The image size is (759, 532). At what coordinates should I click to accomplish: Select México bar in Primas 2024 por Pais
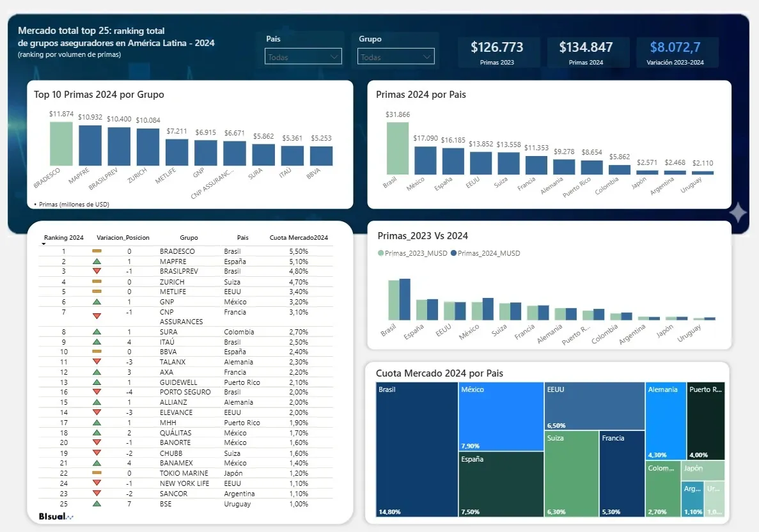[x=425, y=160]
